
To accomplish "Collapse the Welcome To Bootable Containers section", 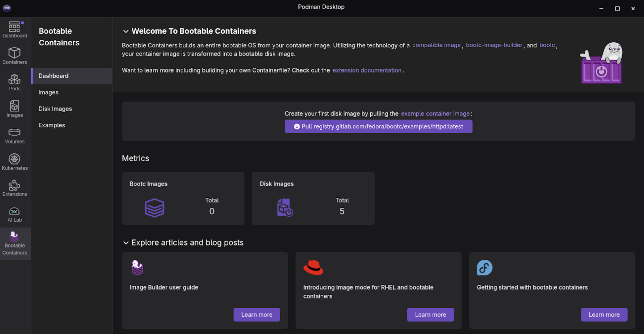I will pyautogui.click(x=126, y=31).
